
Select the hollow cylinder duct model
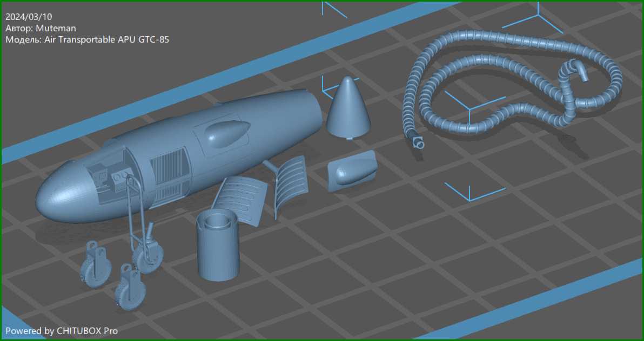pyautogui.click(x=217, y=245)
